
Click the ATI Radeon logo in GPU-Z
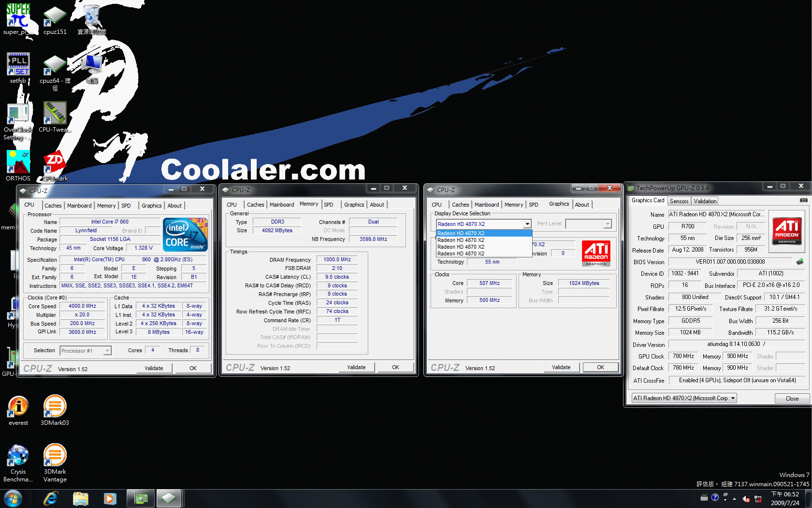(787, 231)
